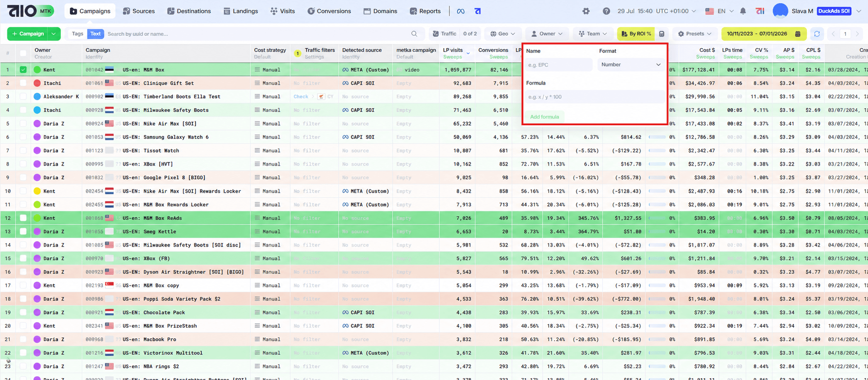The image size is (868, 380).
Task: Click the Check link in Timberland row
Action: click(301, 96)
